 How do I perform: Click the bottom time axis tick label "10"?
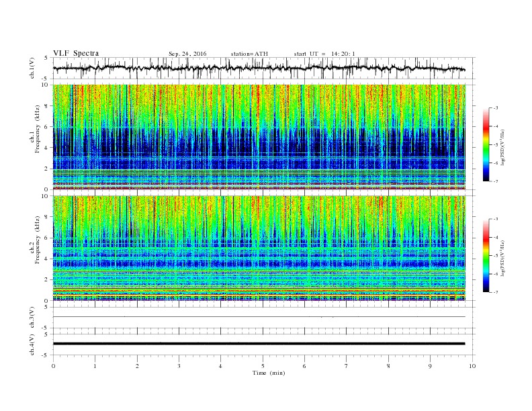[x=472, y=366]
